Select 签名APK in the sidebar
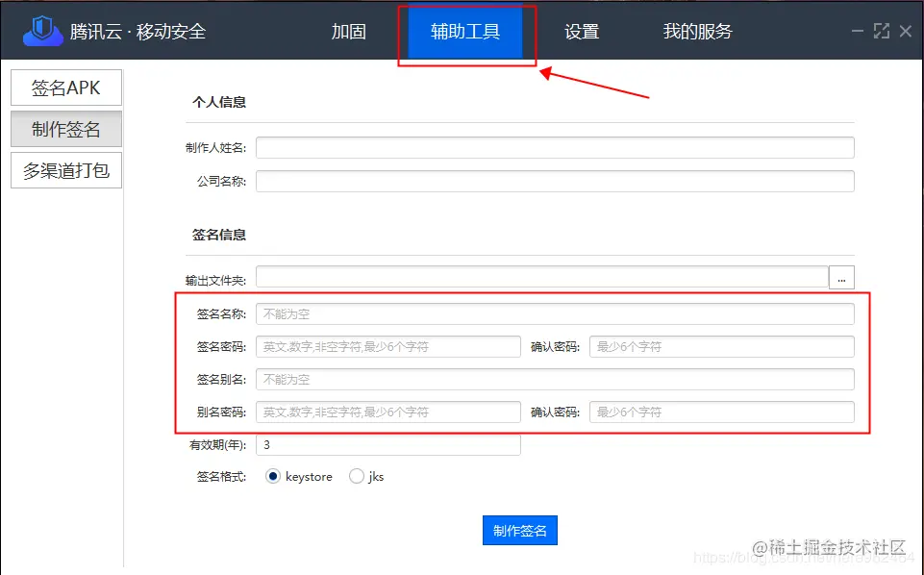924x575 pixels. 66,87
